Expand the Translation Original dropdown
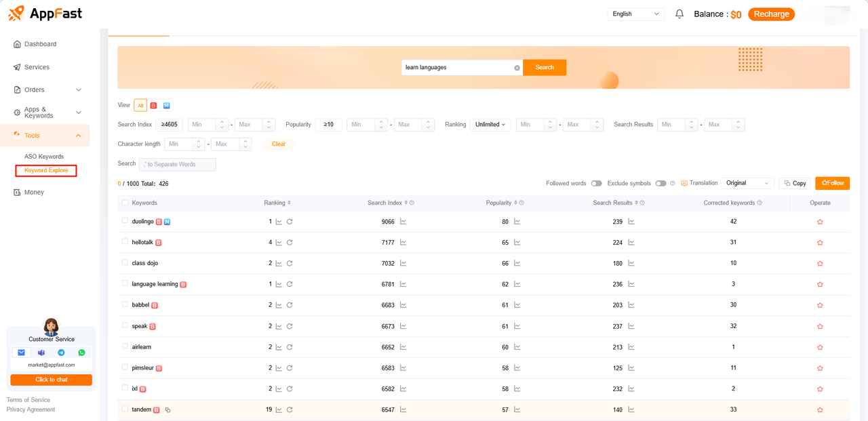The image size is (868, 421). tap(747, 183)
